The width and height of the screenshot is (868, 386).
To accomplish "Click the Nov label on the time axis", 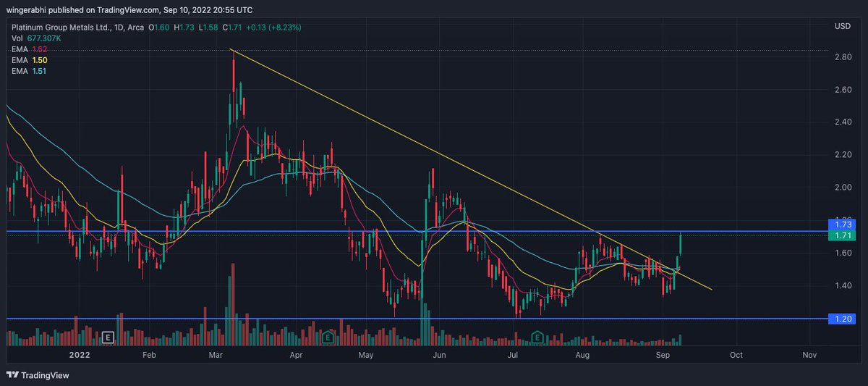I will point(810,356).
